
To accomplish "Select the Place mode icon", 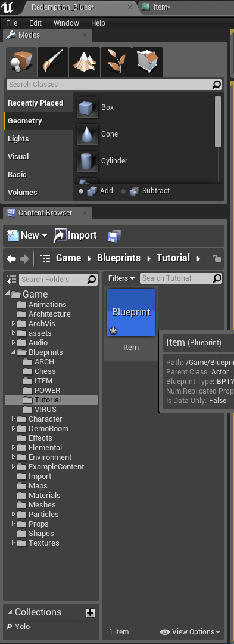I will pyautogui.click(x=21, y=62).
